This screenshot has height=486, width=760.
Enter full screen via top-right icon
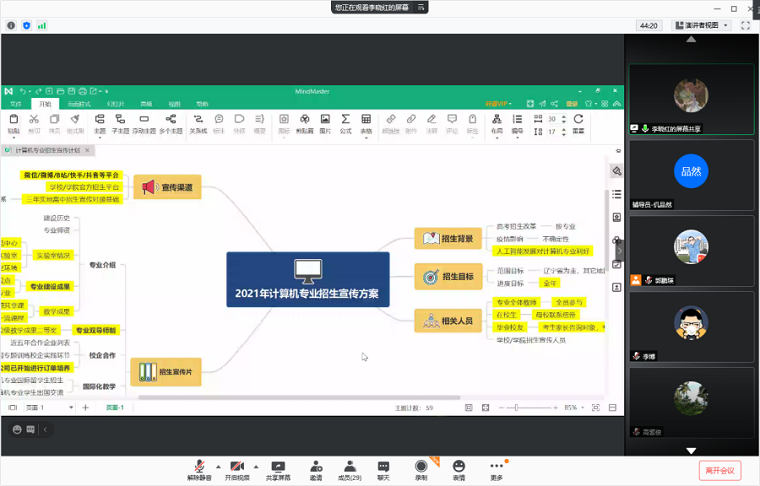click(x=746, y=25)
